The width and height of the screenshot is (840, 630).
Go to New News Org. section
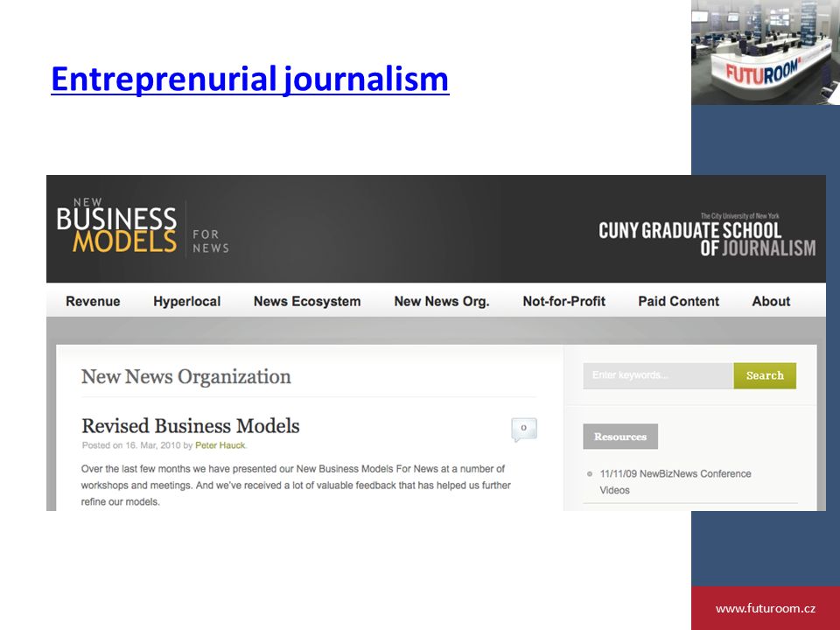pyautogui.click(x=442, y=301)
